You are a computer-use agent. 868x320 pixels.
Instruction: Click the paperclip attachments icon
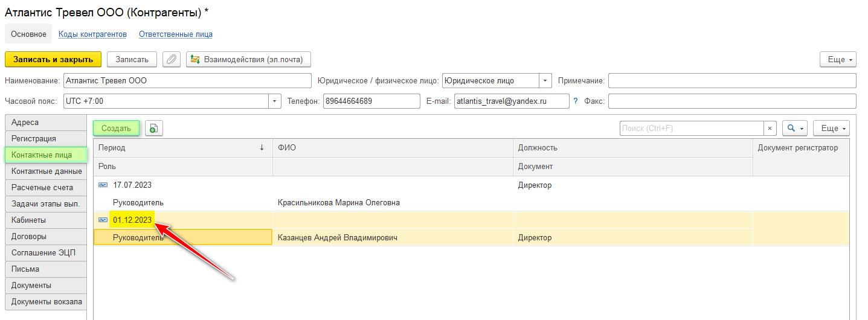[x=172, y=59]
